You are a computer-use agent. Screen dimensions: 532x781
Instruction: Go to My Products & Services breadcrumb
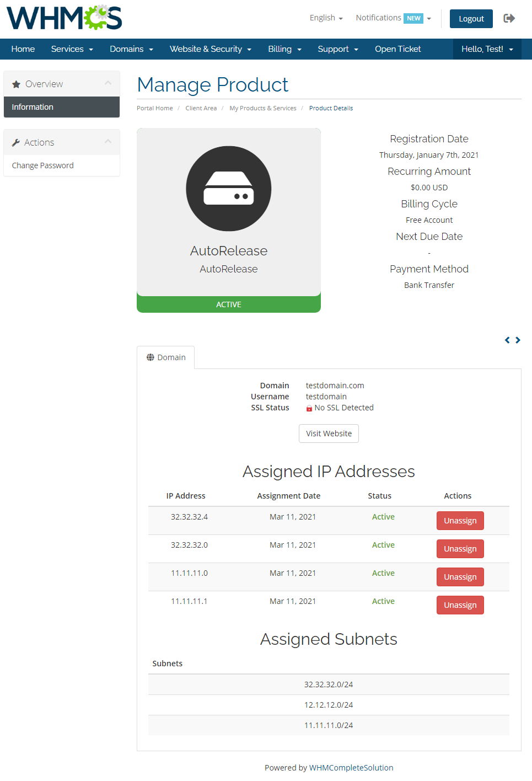pos(263,108)
